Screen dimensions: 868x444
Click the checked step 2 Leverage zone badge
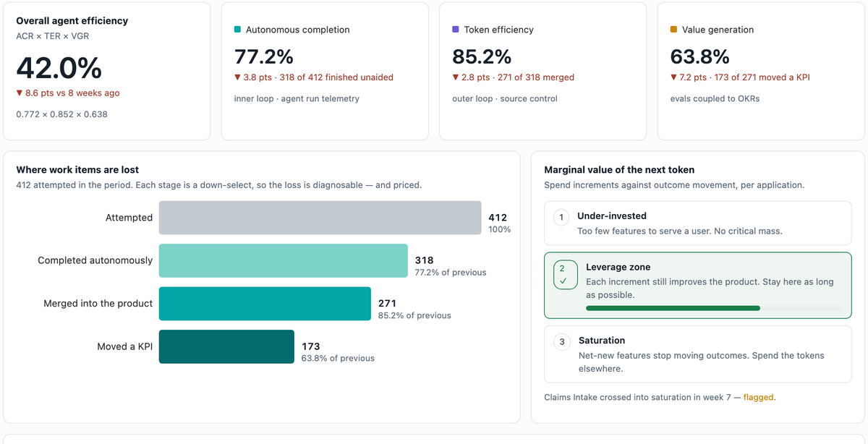(x=565, y=275)
